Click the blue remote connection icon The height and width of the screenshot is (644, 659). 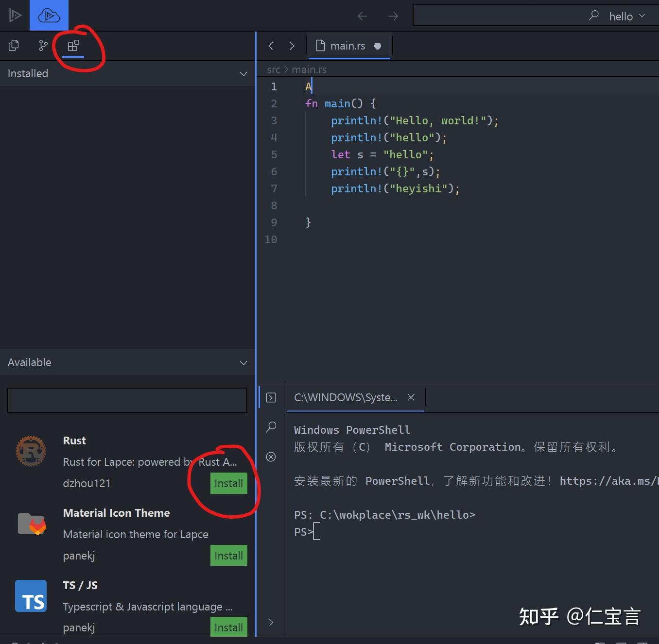pos(49,15)
